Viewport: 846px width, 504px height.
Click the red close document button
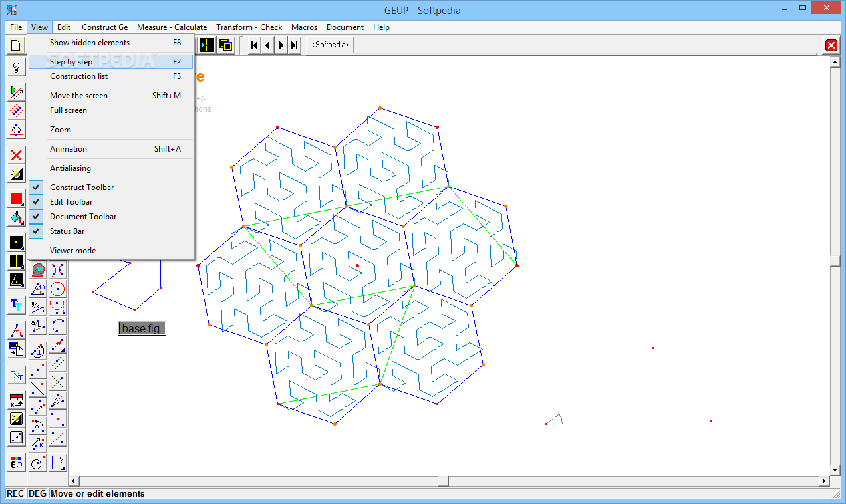tap(831, 45)
